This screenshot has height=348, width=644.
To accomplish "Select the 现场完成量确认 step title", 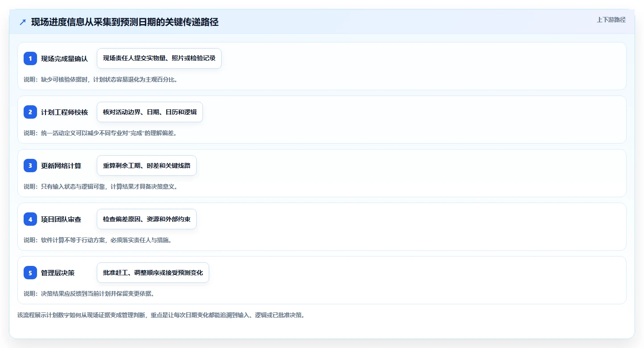I will [x=65, y=58].
